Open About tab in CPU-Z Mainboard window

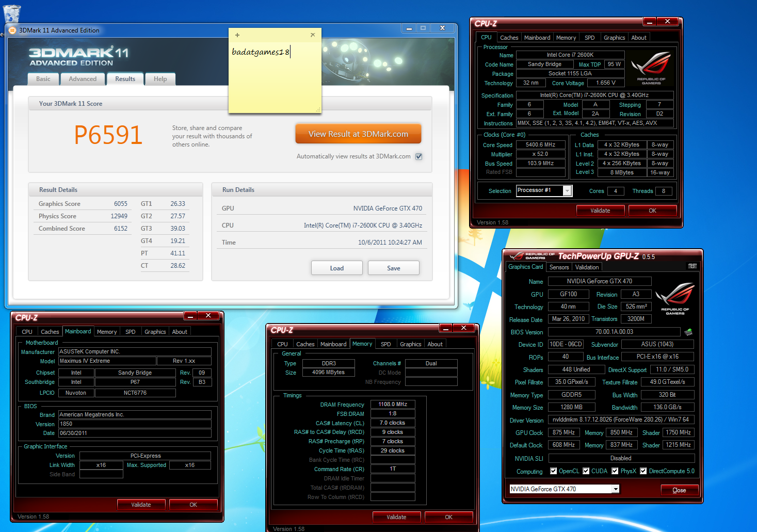tap(180, 332)
